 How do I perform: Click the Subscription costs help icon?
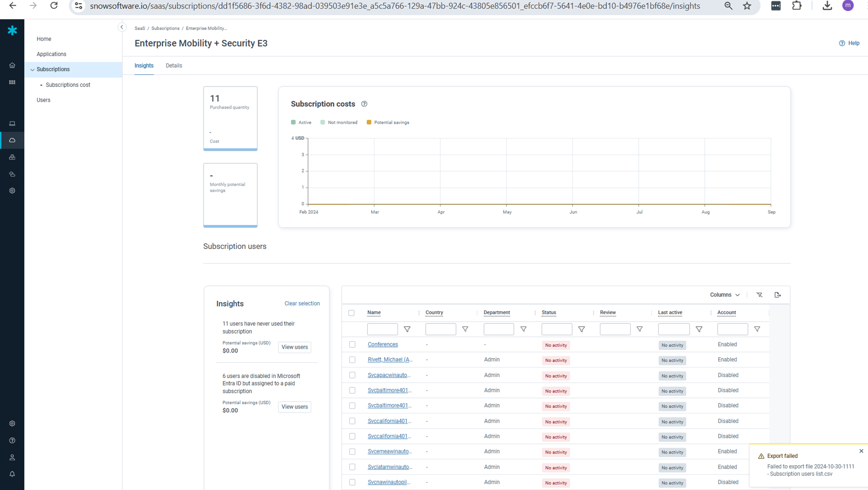point(364,104)
